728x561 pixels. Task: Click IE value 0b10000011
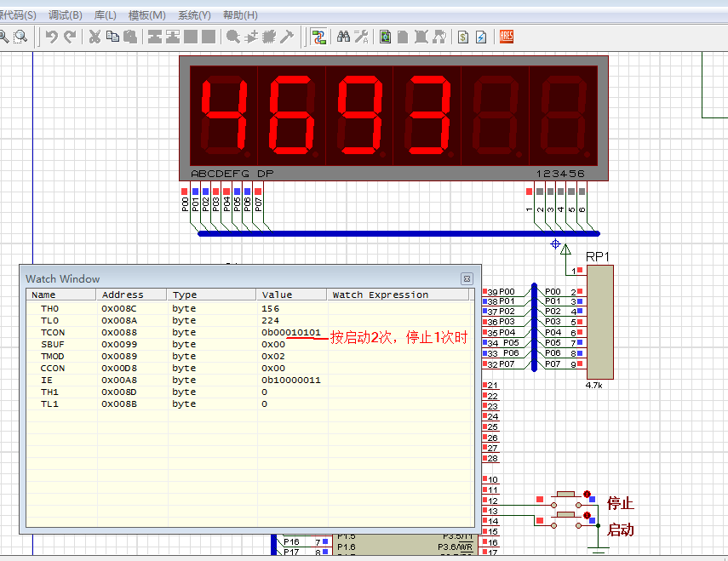291,380
